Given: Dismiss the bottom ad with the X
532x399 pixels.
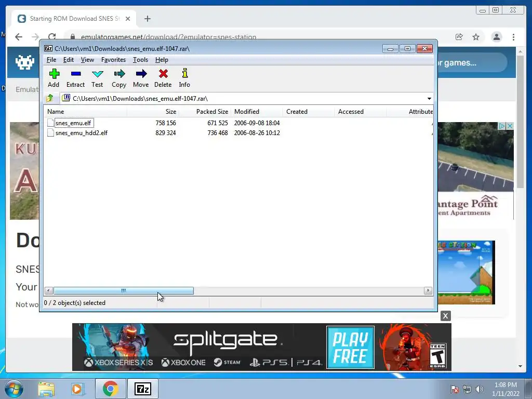Looking at the screenshot, I should [445, 316].
